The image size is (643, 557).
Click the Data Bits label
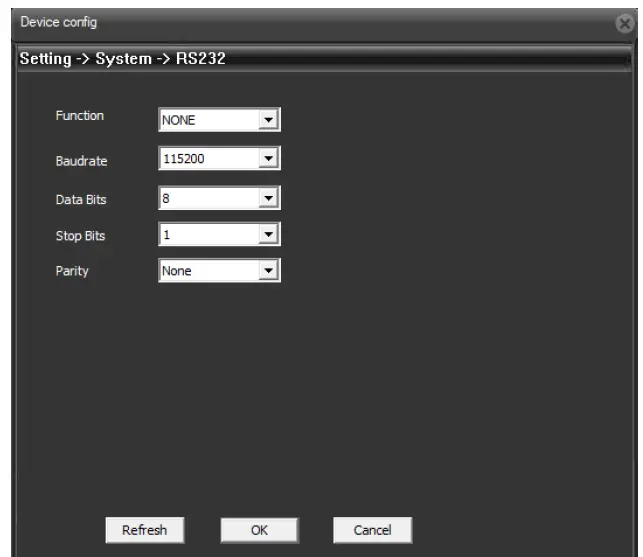point(81,200)
